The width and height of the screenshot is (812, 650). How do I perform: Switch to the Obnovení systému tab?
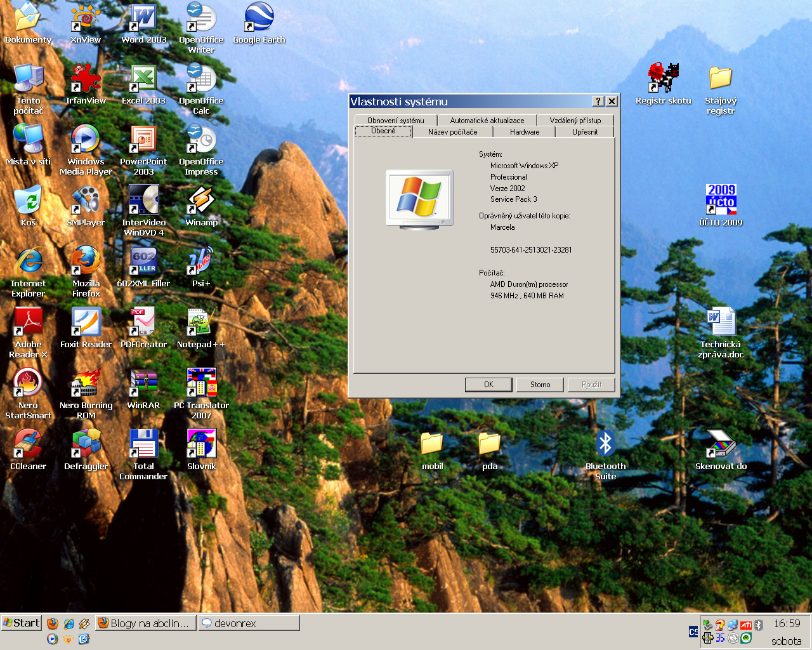coord(396,120)
